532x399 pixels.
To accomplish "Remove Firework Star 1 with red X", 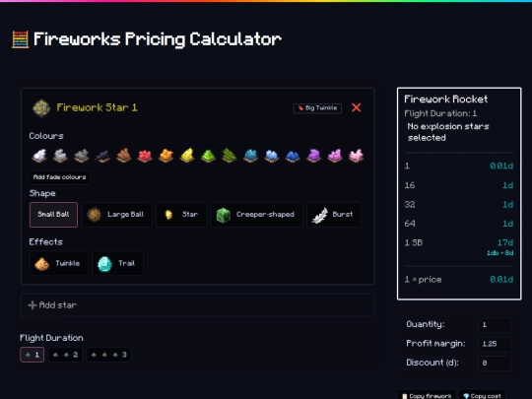I will 357,107.
